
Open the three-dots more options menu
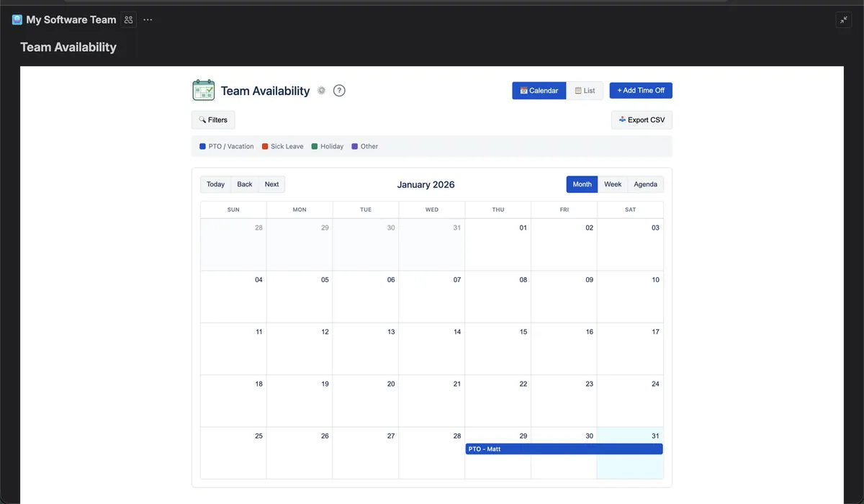(148, 20)
